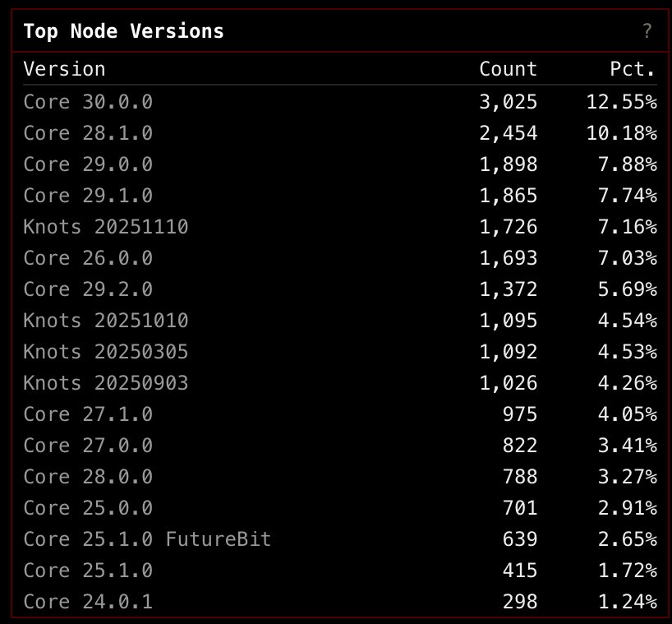Select the Top Node Versions title

tap(123, 31)
